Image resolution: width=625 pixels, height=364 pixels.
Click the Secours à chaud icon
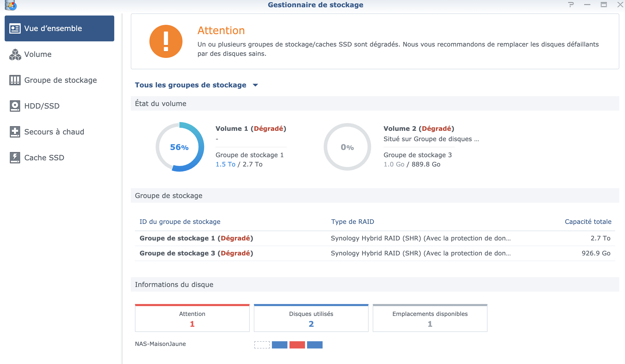pos(15,132)
